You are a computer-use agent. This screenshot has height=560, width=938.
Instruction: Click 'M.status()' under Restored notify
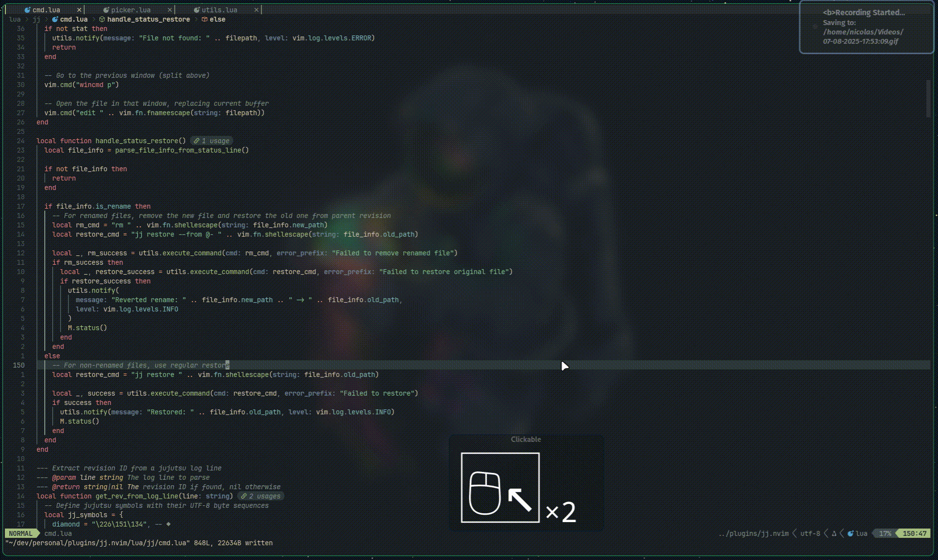coord(80,421)
